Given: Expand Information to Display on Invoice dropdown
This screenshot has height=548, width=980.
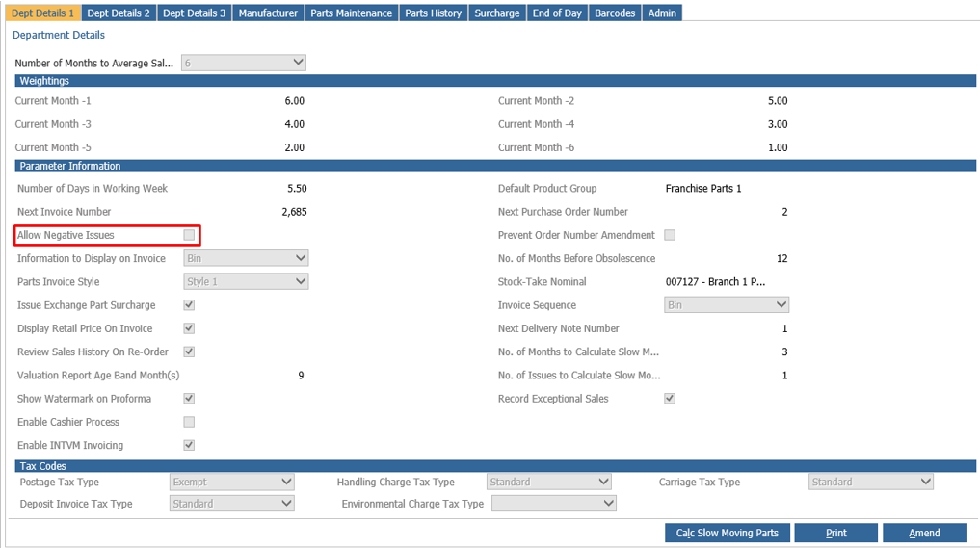Looking at the screenshot, I should pyautogui.click(x=246, y=258).
